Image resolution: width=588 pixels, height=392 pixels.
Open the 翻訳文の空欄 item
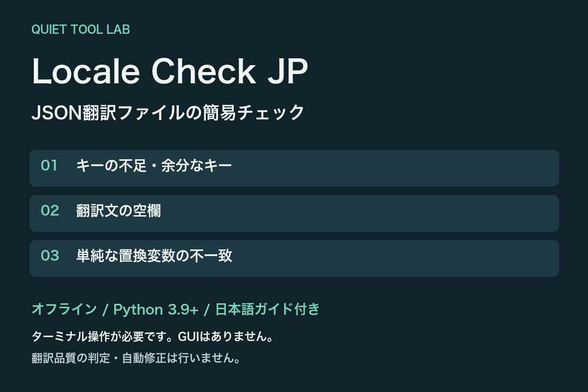(119, 211)
